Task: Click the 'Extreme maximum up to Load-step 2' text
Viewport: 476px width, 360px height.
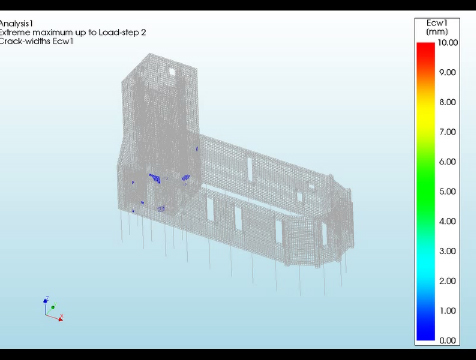Action: tap(73, 32)
